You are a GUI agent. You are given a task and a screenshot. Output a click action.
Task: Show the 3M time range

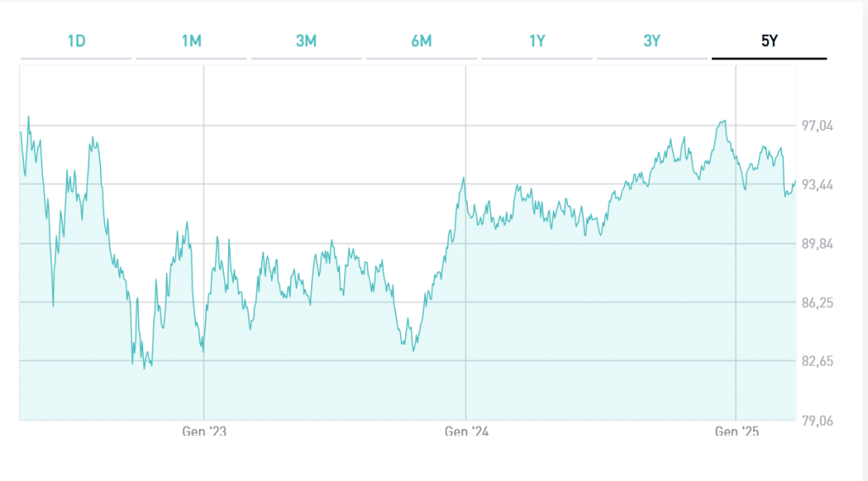click(x=306, y=40)
